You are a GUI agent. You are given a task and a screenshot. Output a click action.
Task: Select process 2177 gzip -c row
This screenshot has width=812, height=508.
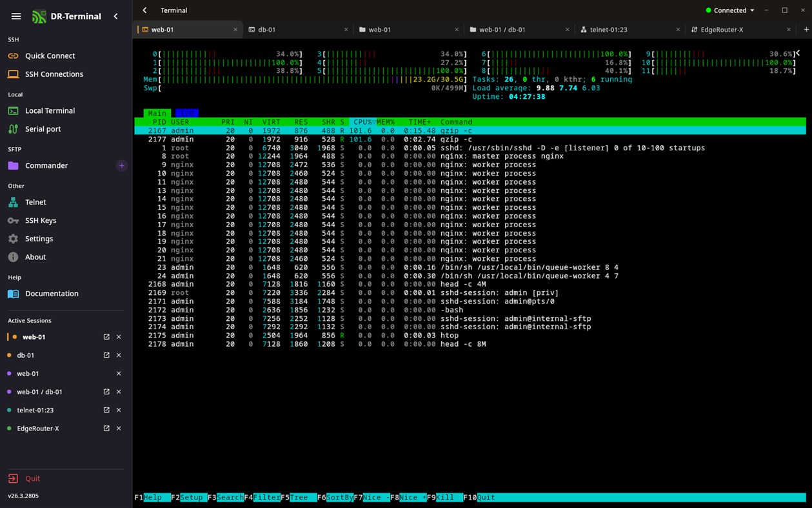[x=470, y=139]
